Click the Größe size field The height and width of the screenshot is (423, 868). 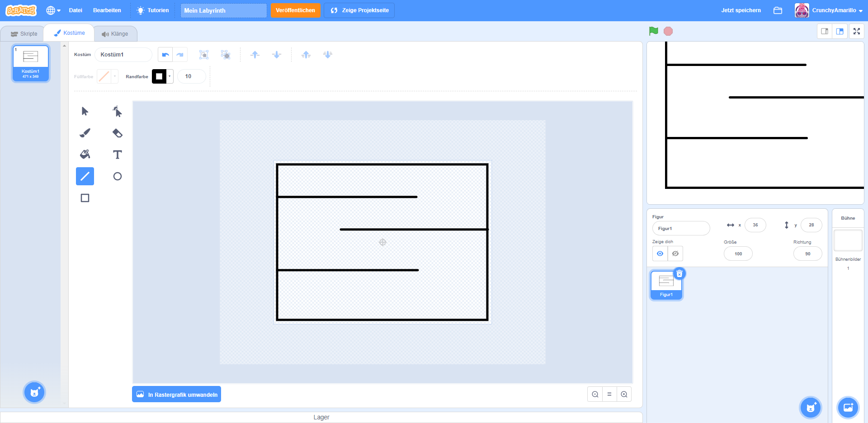tap(738, 254)
